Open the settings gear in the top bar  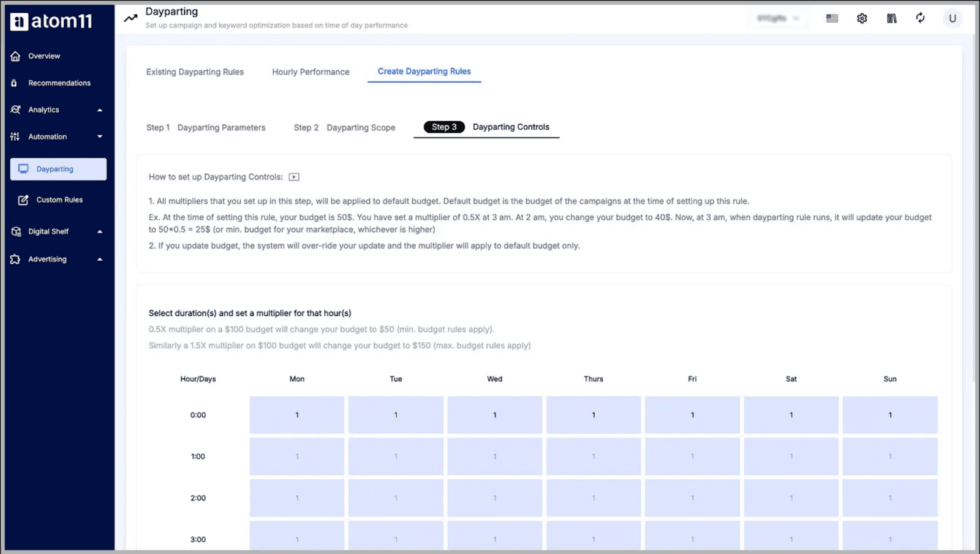coord(862,18)
